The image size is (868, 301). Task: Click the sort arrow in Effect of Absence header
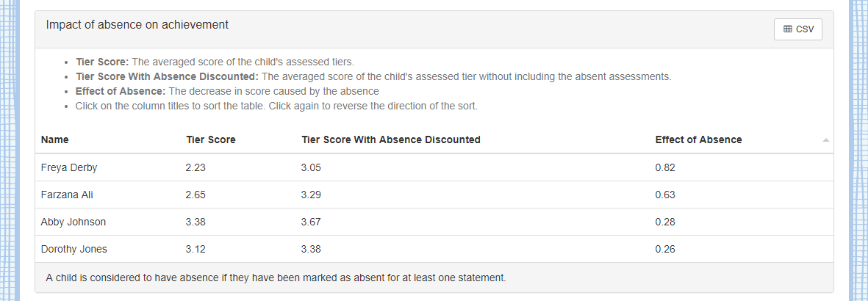826,139
